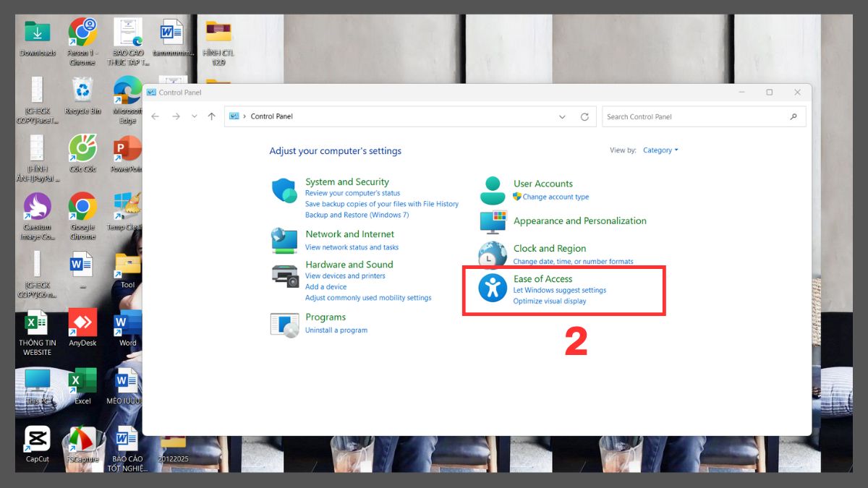
Task: Open the AnyDesk desktop shortcut
Action: click(x=82, y=328)
